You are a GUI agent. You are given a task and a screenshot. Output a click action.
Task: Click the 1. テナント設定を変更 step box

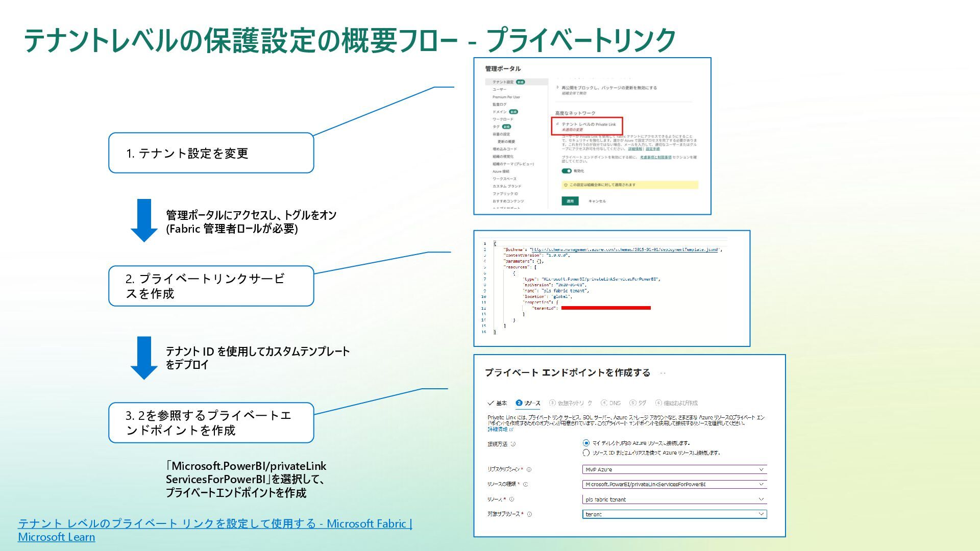(211, 153)
